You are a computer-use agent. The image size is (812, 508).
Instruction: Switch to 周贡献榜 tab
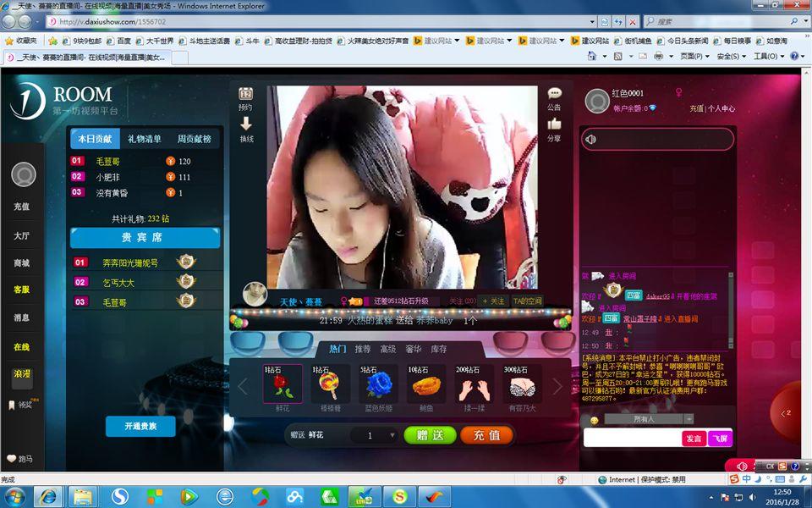195,139
